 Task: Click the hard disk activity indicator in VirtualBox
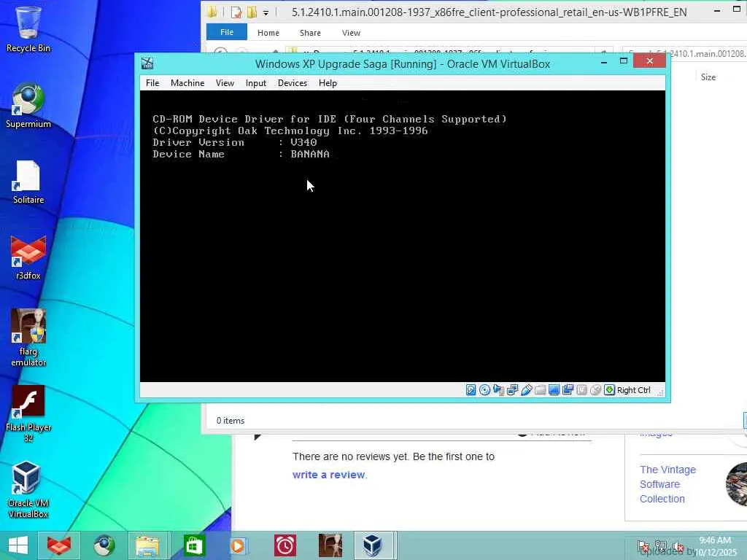[x=471, y=390]
